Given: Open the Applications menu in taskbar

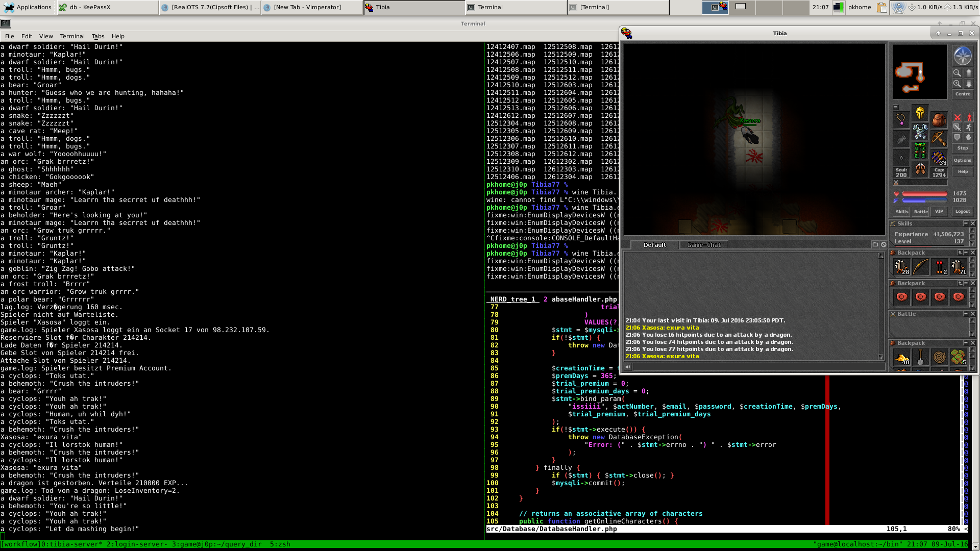Looking at the screenshot, I should pyautogui.click(x=28, y=7).
